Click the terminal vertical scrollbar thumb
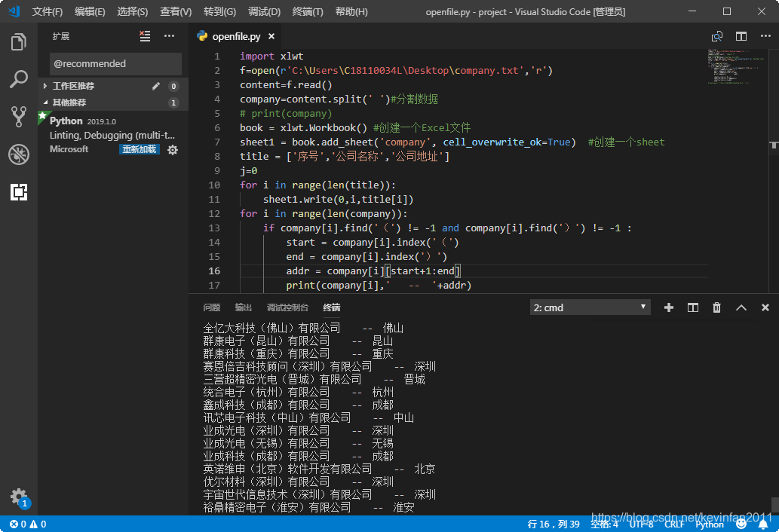The height and width of the screenshot is (532, 779). [774, 504]
